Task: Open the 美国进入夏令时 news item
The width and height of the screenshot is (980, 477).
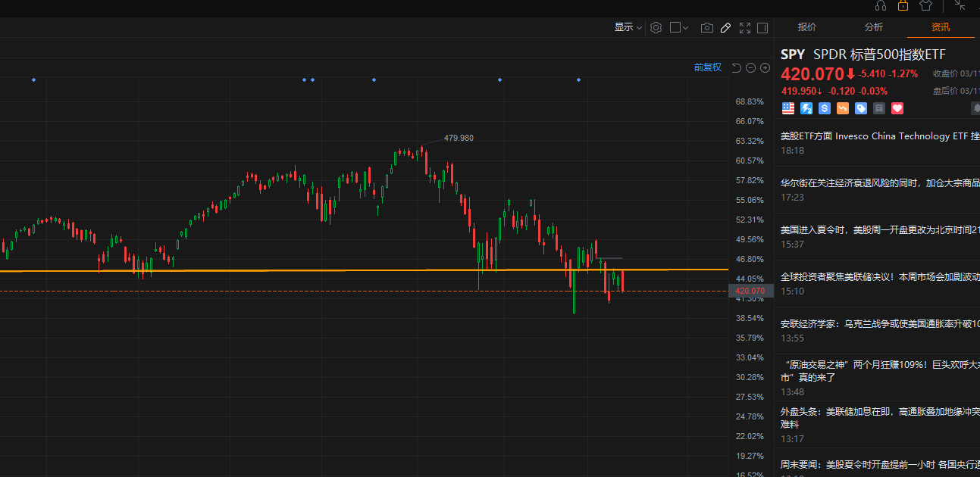Action: [880, 229]
